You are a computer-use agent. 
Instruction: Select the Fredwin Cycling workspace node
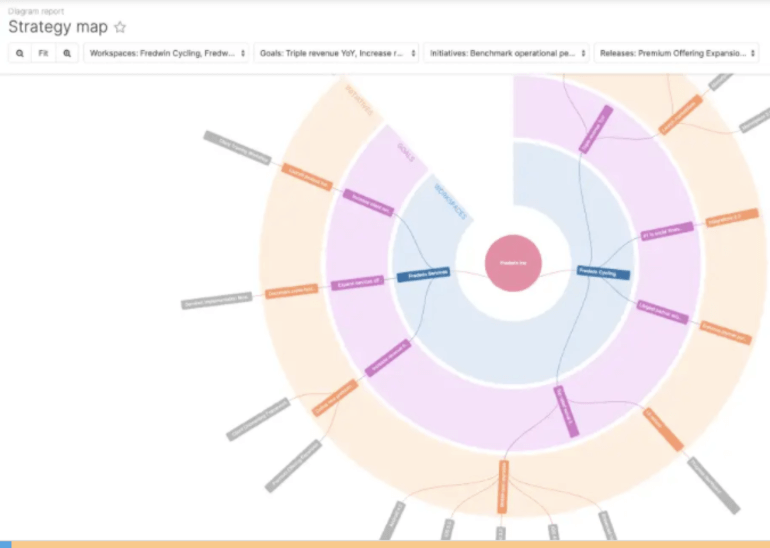603,273
